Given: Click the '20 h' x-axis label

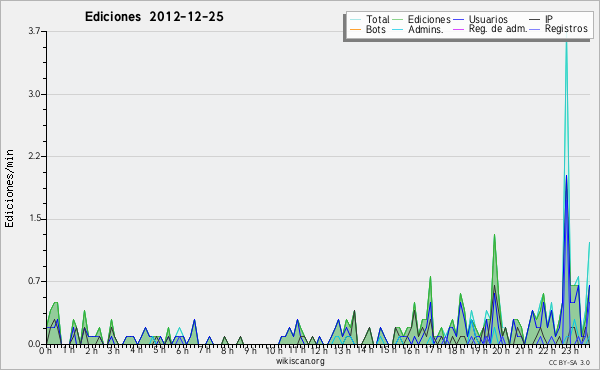Looking at the screenshot, I should tap(501, 351).
